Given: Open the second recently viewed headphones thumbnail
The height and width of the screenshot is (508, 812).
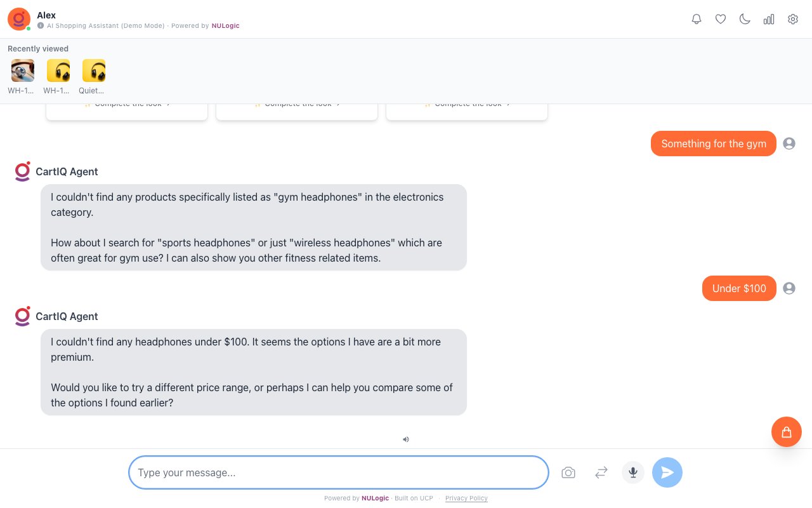Looking at the screenshot, I should [x=58, y=70].
